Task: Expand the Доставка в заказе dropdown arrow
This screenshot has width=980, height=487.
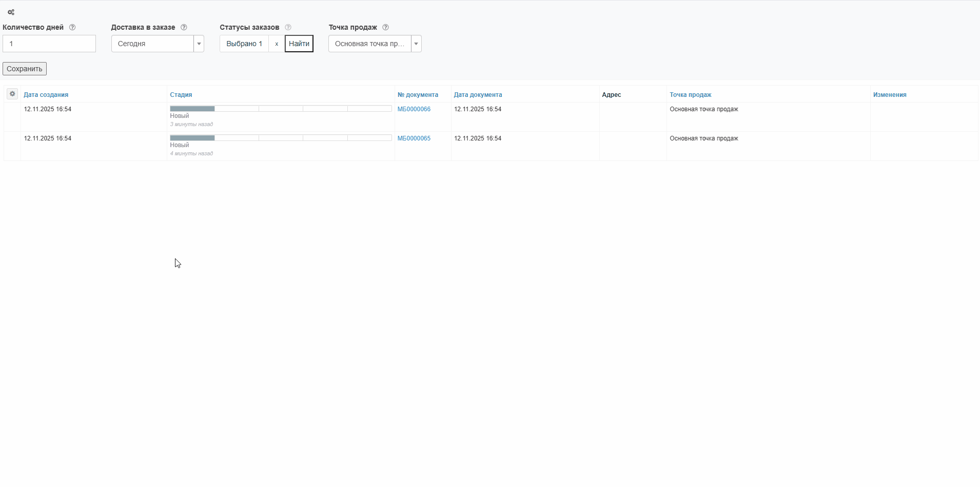Action: click(x=199, y=44)
